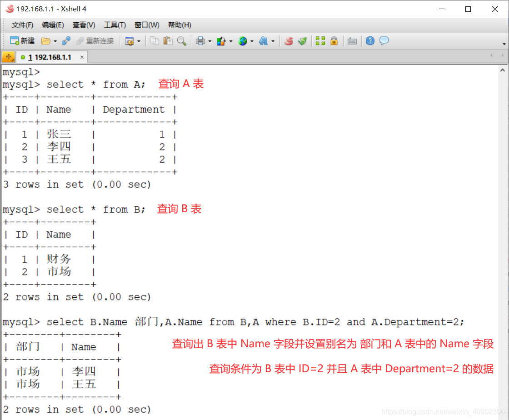Toggle the on-screen keyboard icon
The image size is (509, 420).
[352, 41]
